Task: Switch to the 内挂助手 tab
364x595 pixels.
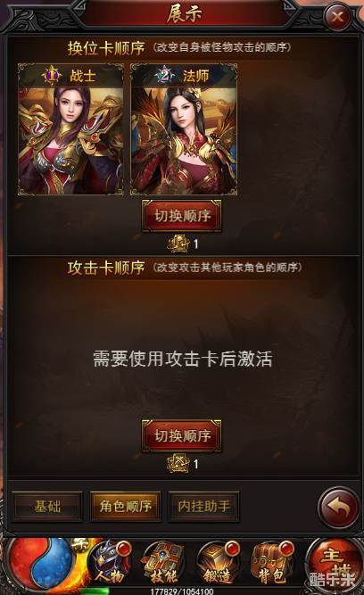Action: [x=203, y=506]
